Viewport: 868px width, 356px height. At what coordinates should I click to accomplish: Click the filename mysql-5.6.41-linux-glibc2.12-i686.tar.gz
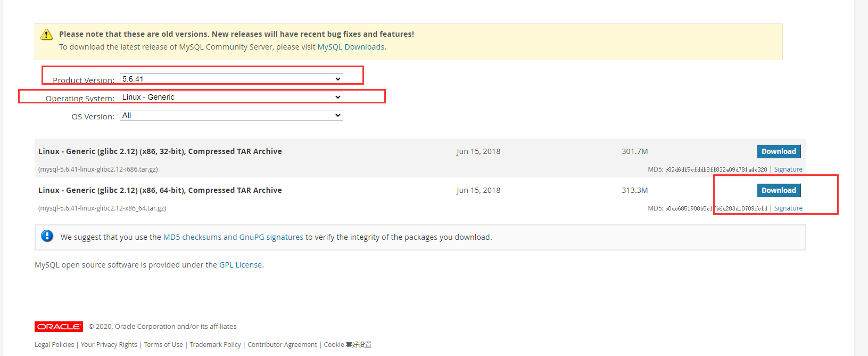98,169
